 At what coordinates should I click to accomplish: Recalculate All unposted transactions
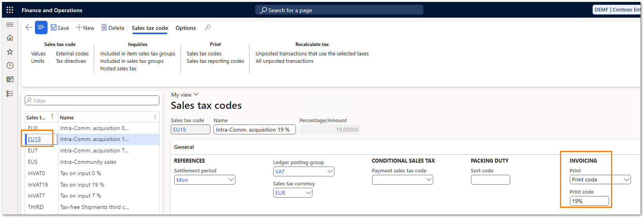point(285,61)
